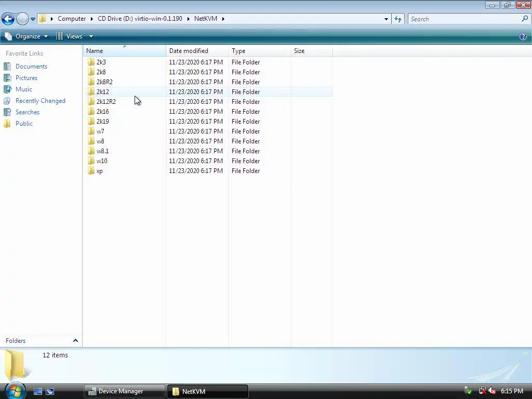This screenshot has height=399, width=532.
Task: Open the address bar history dropdown
Action: (386, 19)
